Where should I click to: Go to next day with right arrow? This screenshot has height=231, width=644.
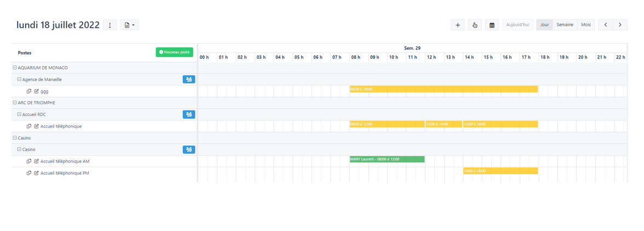point(620,25)
